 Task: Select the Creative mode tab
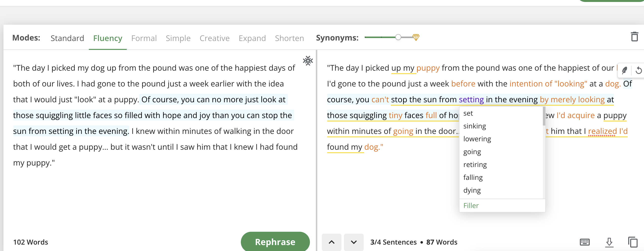coord(214,38)
